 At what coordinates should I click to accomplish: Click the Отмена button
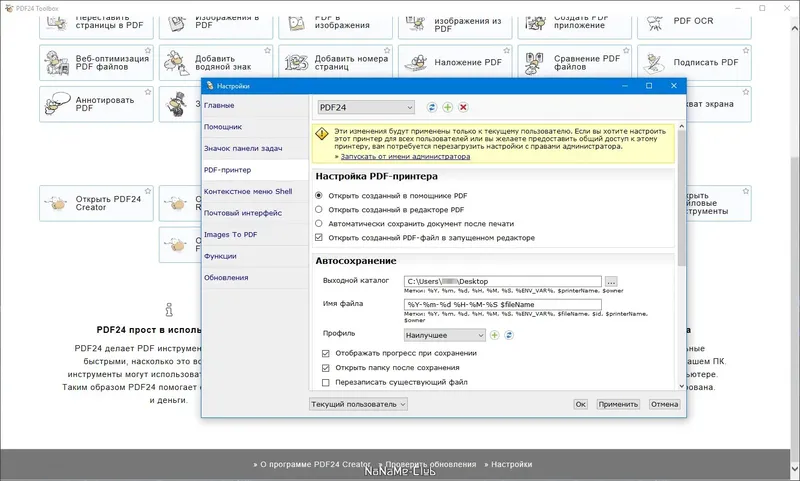click(664, 404)
